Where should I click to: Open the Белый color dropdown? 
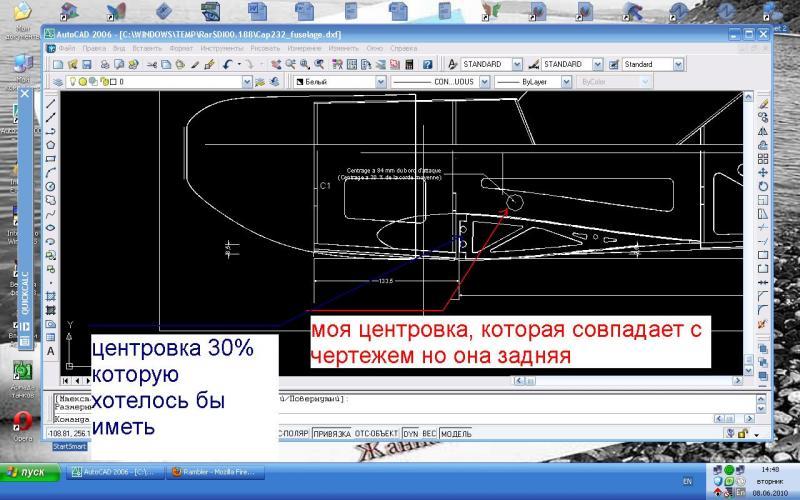(380, 82)
